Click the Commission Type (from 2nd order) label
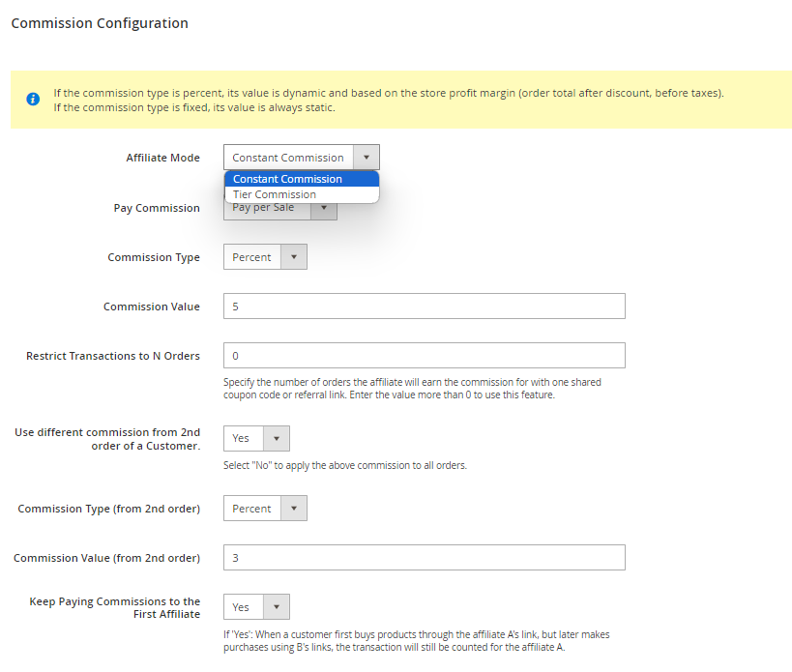Screen dimensions: 792x672 click(x=109, y=509)
